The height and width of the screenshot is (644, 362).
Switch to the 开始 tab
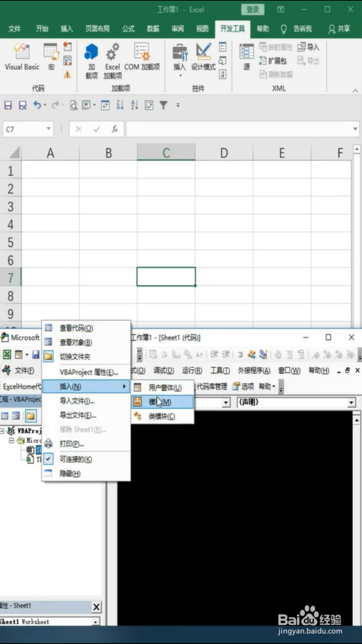pos(42,29)
